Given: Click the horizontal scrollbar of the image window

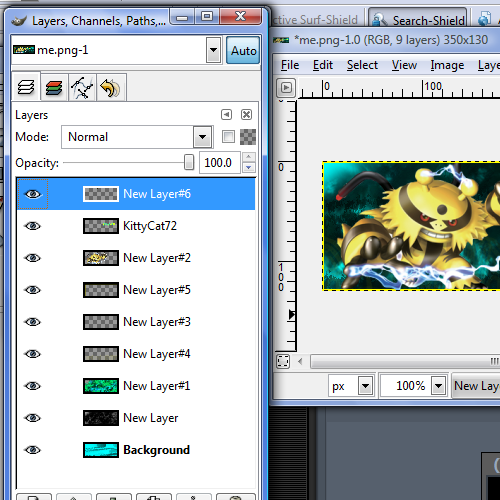Looking at the screenshot, I should [405, 361].
